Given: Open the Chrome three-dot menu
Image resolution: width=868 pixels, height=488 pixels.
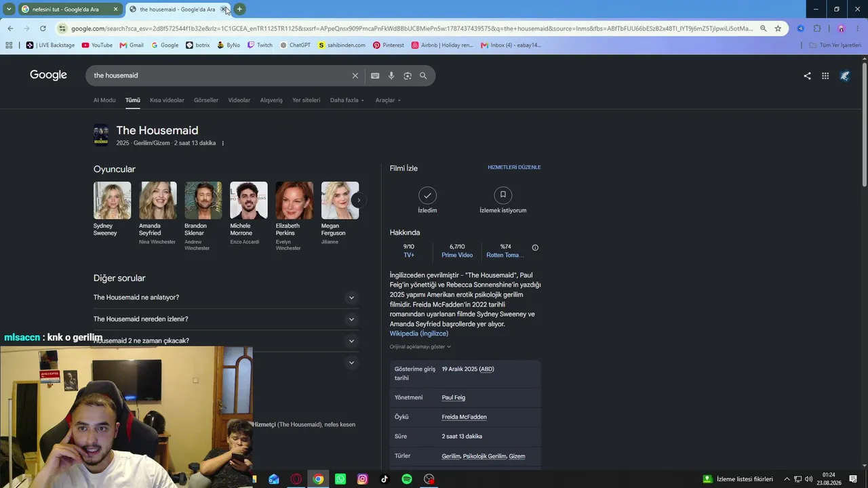Looking at the screenshot, I should (x=857, y=28).
